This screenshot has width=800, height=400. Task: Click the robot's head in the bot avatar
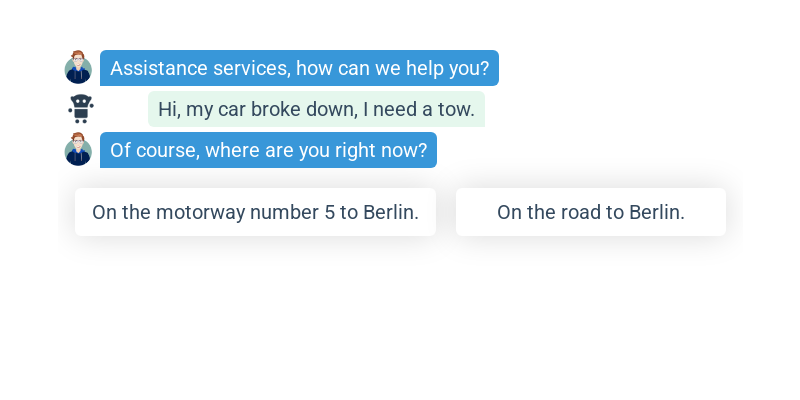point(81,103)
